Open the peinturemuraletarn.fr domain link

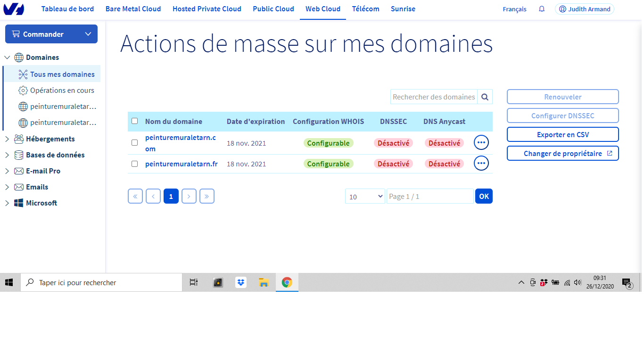coord(181,164)
